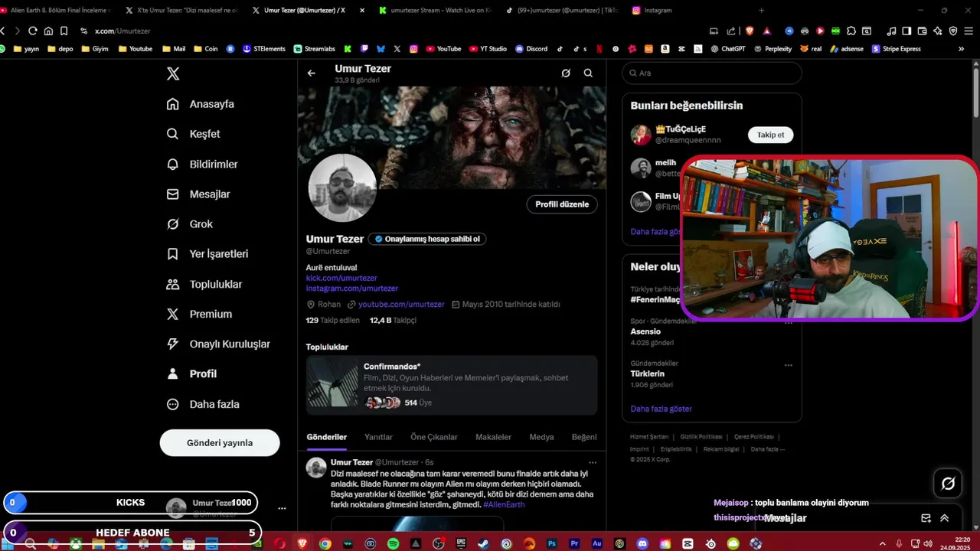Open Spotify from taskbar
The image size is (980, 551).
click(x=394, y=544)
